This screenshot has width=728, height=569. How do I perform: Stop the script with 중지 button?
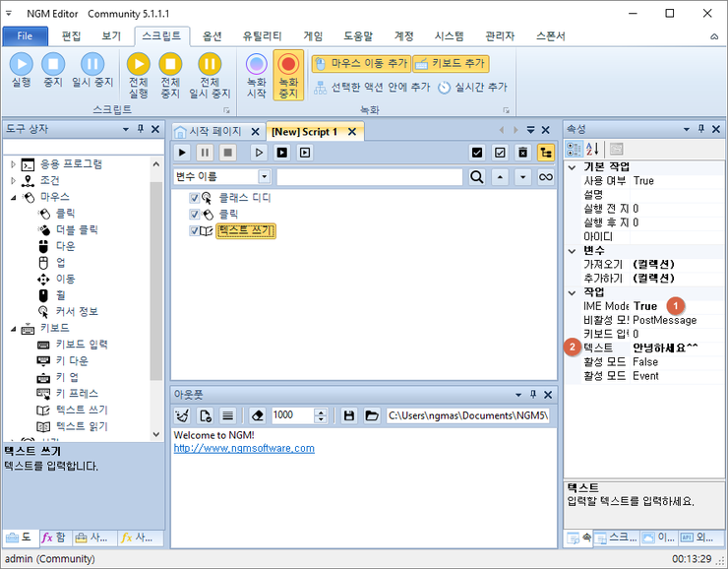53,70
